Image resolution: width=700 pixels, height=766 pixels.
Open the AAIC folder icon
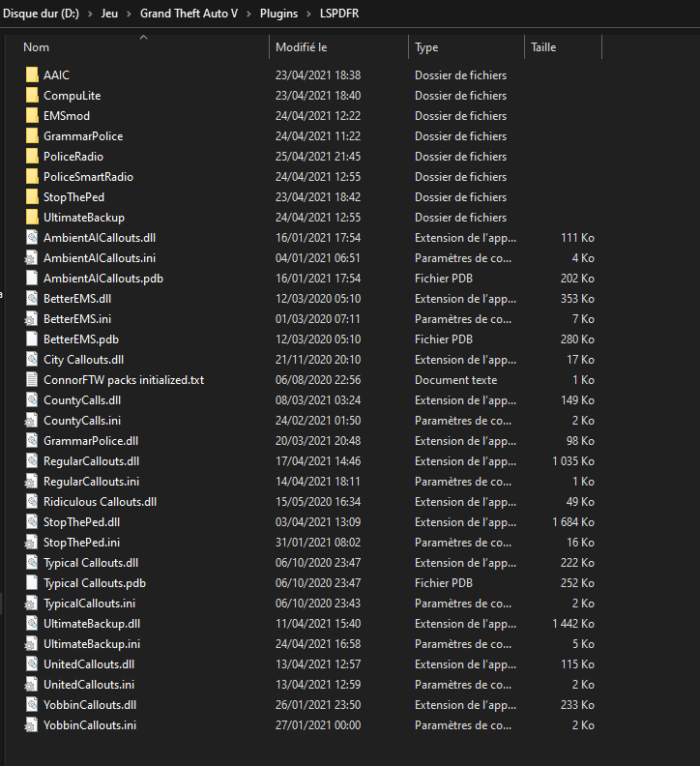pos(32,75)
